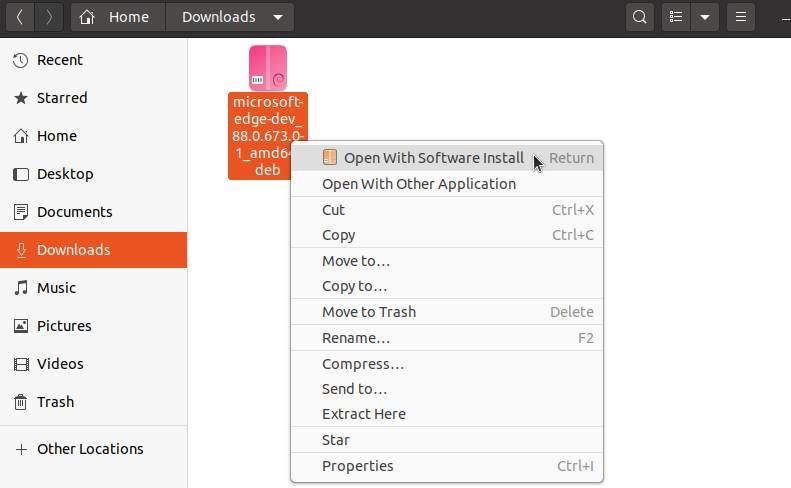The width and height of the screenshot is (791, 488).
Task: Select the pink deb package icon
Action: click(268, 68)
